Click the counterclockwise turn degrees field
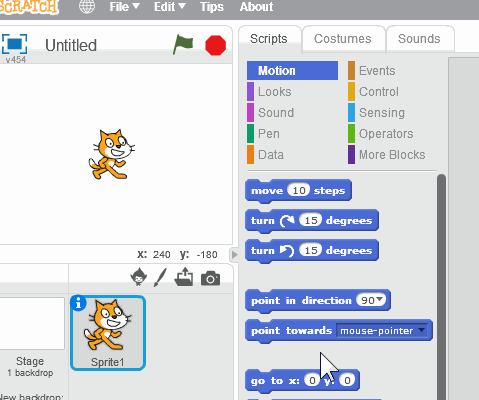The width and height of the screenshot is (479, 400). pyautogui.click(x=311, y=250)
